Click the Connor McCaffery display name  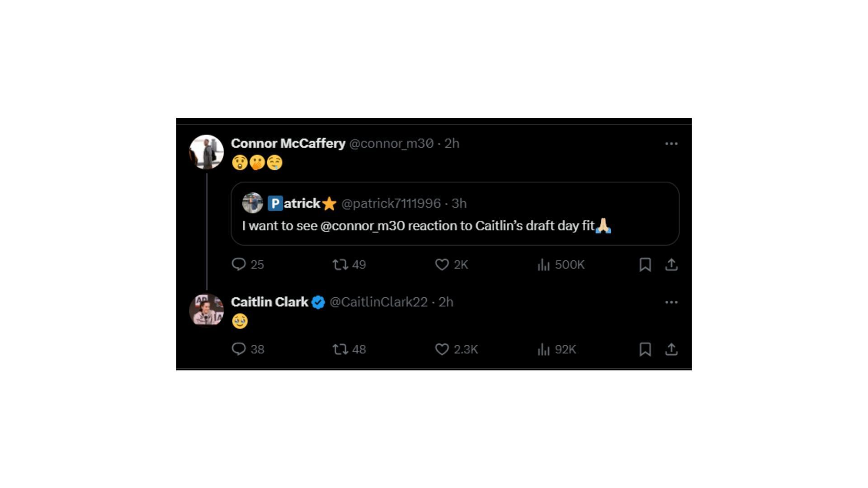click(288, 143)
